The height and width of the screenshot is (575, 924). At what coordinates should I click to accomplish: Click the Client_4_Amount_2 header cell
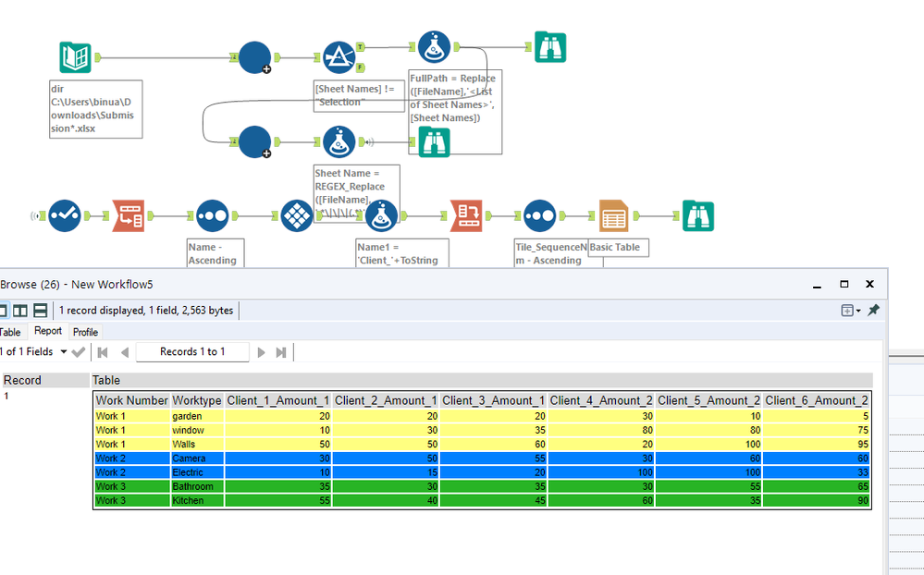[x=601, y=400]
